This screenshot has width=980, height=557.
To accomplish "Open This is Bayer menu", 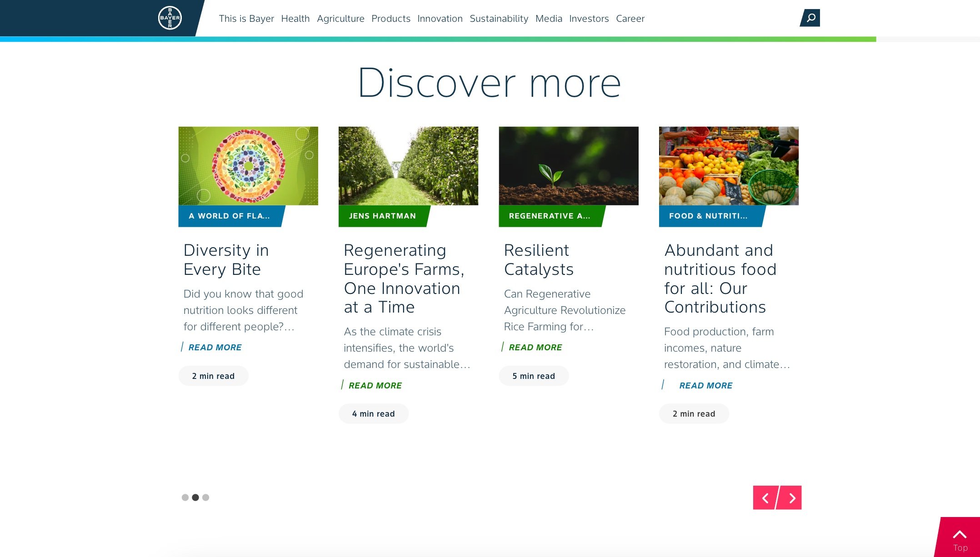I will [246, 19].
